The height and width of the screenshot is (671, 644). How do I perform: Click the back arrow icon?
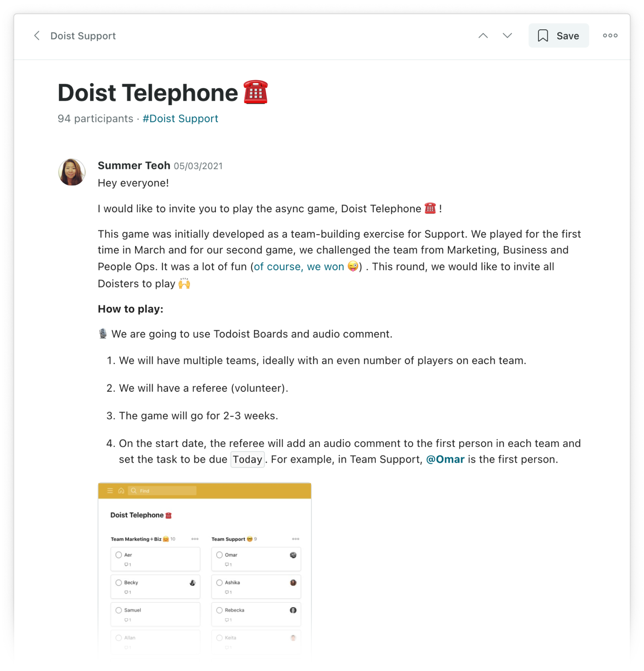(x=37, y=35)
